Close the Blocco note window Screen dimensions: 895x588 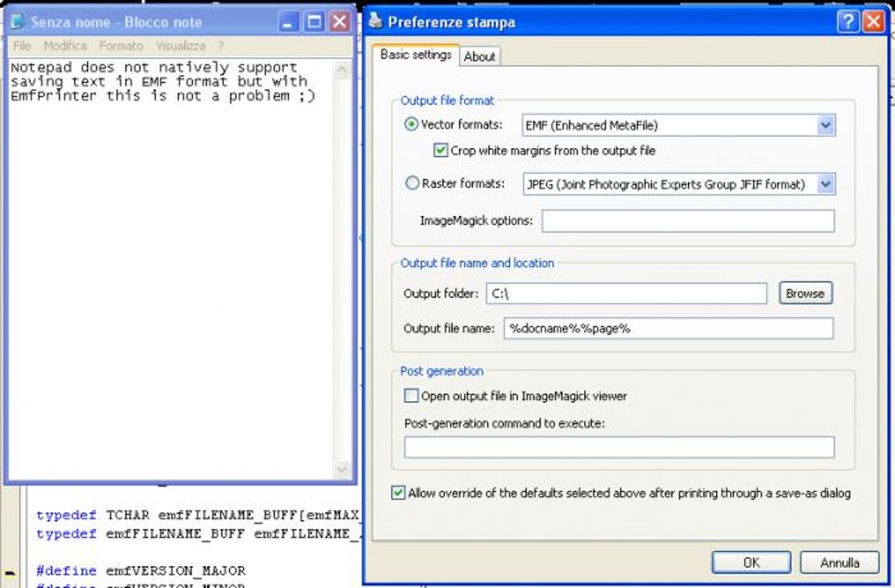(340, 22)
